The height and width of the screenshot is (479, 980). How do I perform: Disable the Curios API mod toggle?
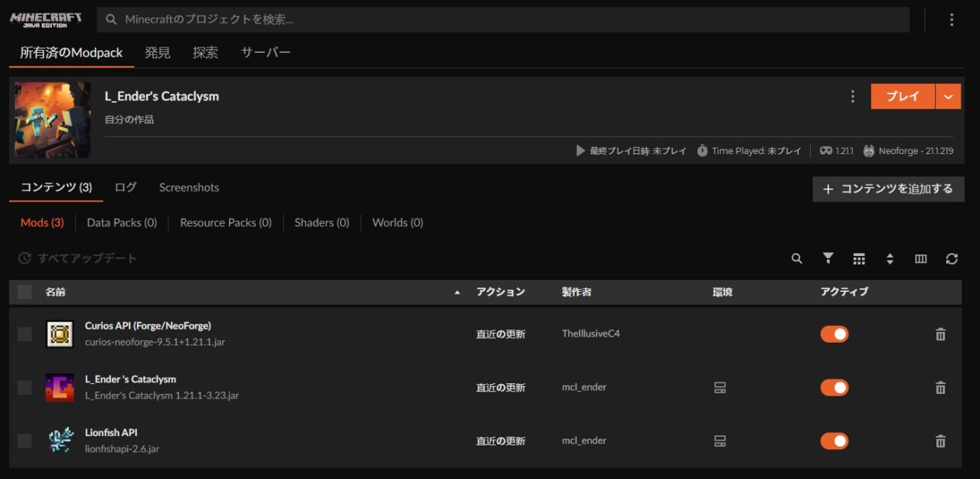click(835, 334)
